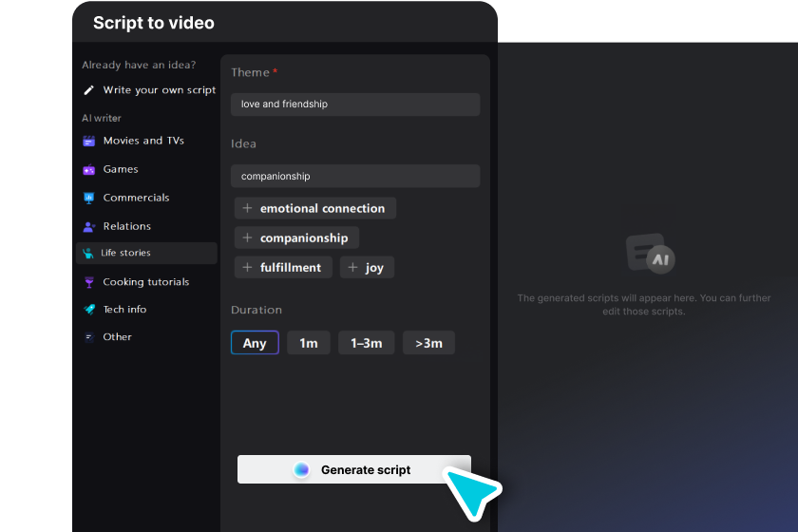This screenshot has width=798, height=532.
Task: Click the Tech info rocket icon
Action: (89, 310)
